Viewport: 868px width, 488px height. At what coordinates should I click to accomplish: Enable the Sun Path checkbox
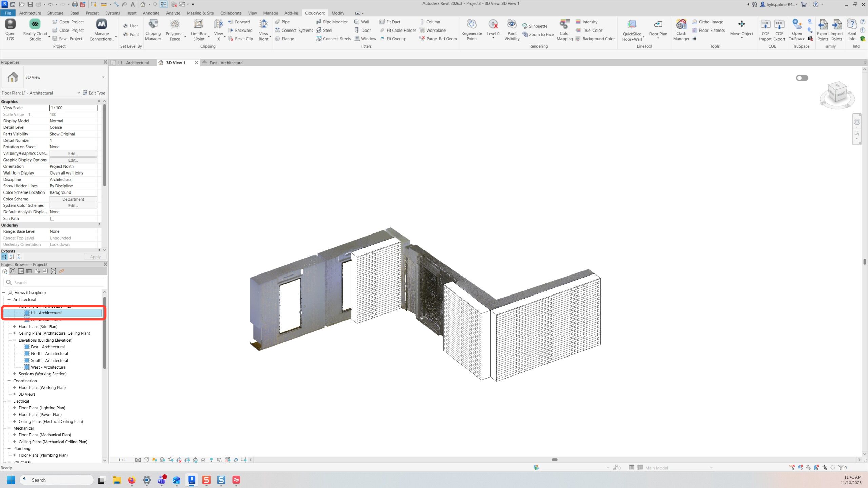tap(52, 219)
